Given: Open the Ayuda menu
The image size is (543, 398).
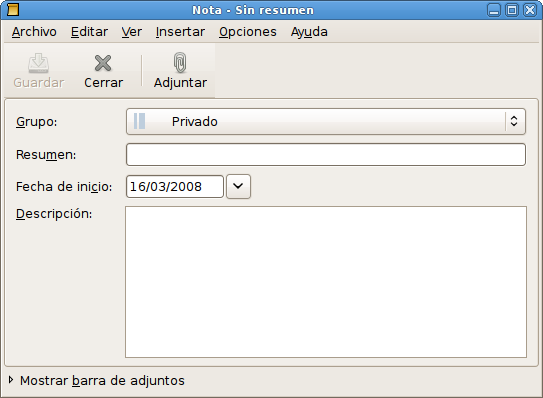Looking at the screenshot, I should click(x=309, y=32).
